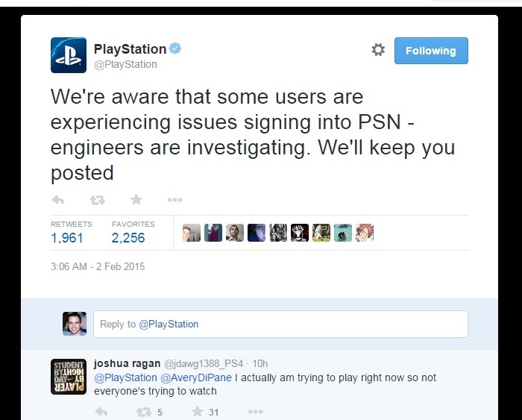Open more options on PlayStation tweet
The width and height of the screenshot is (522, 420).
[x=174, y=200]
